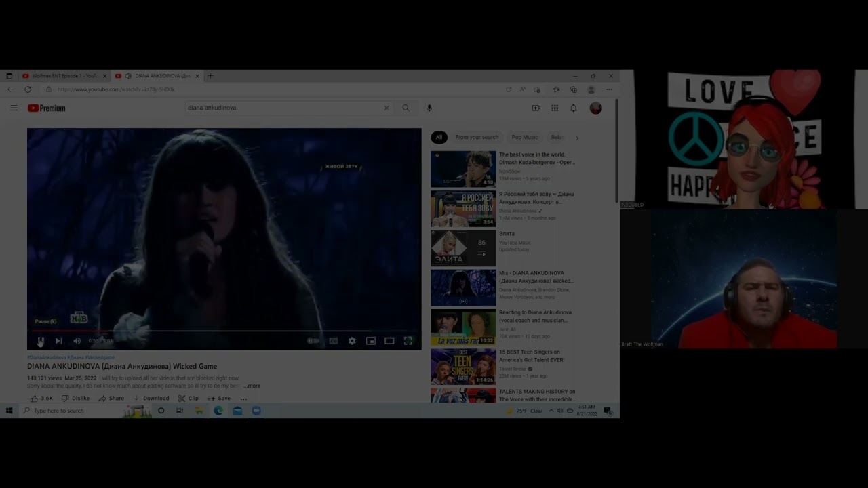Click the browser address bar URL
Screen dimensions: 868x488
(116, 89)
